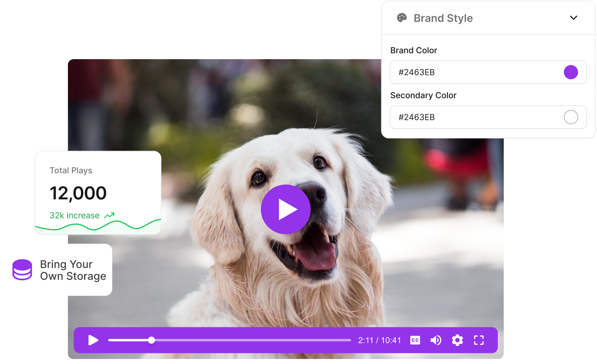Open the white Secondary Color swatch

click(x=571, y=117)
